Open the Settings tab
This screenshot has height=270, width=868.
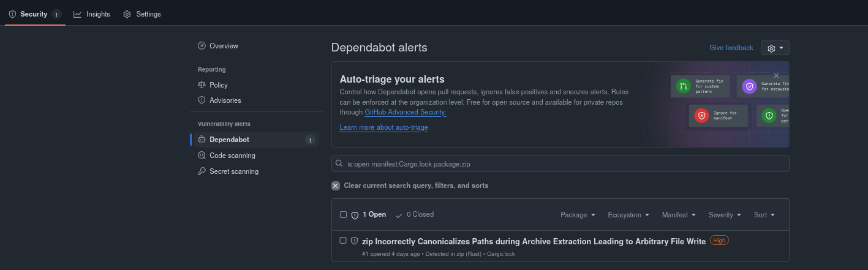tap(142, 14)
